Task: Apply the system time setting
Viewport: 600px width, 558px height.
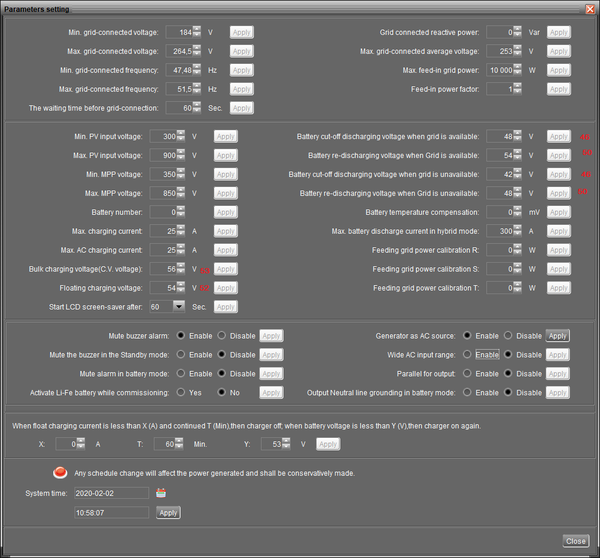Action: coord(168,512)
